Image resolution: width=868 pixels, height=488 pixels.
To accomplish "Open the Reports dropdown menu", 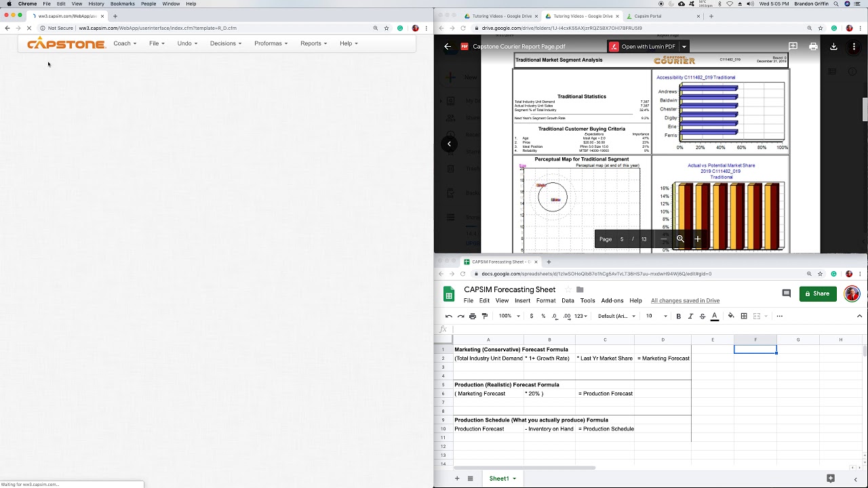I will [x=313, y=43].
